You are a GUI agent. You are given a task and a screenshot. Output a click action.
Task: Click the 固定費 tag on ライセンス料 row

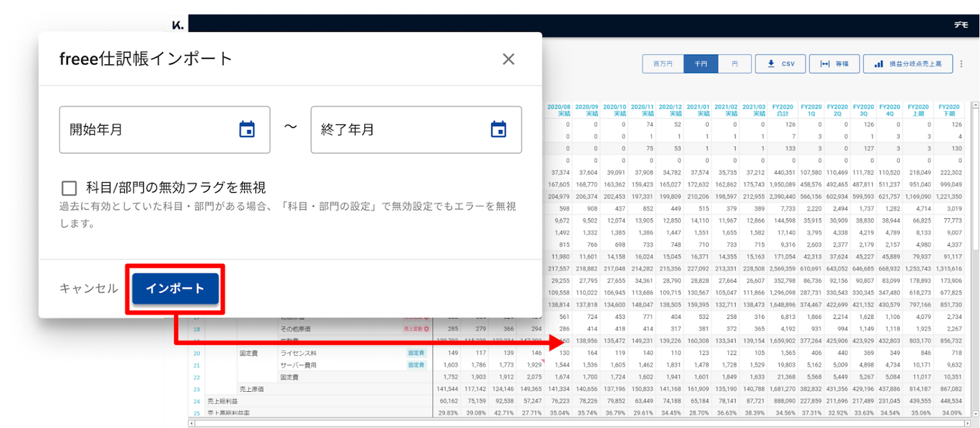pyautogui.click(x=416, y=353)
